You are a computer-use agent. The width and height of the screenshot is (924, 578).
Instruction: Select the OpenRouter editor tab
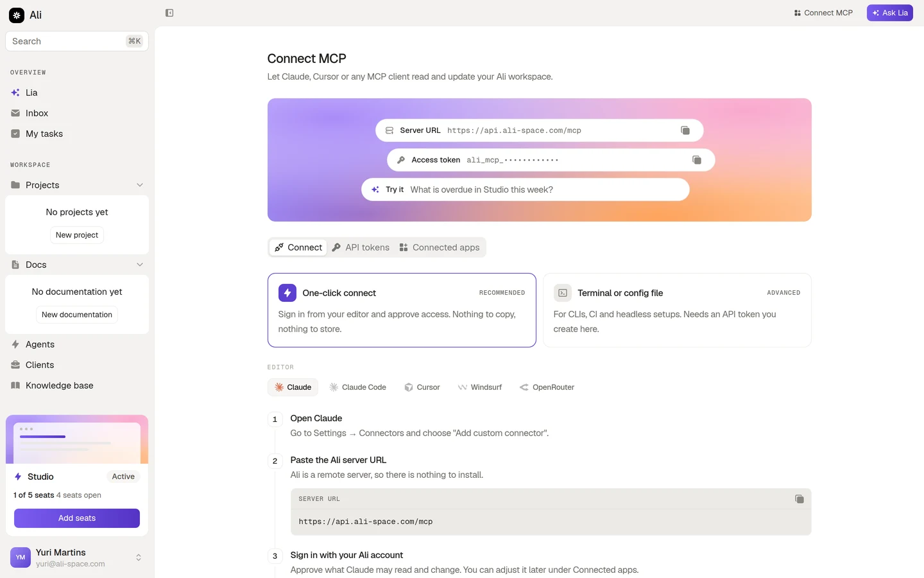point(547,387)
